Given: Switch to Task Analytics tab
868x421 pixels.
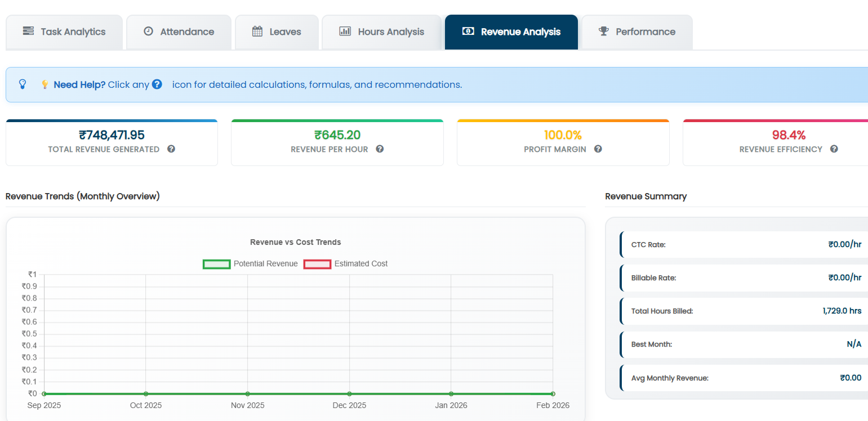Looking at the screenshot, I should (64, 32).
